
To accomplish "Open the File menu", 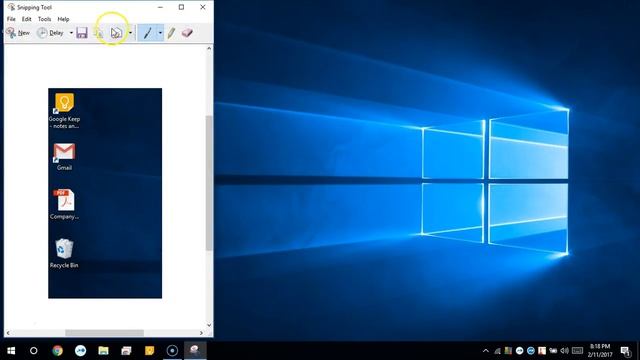I will coord(11,19).
